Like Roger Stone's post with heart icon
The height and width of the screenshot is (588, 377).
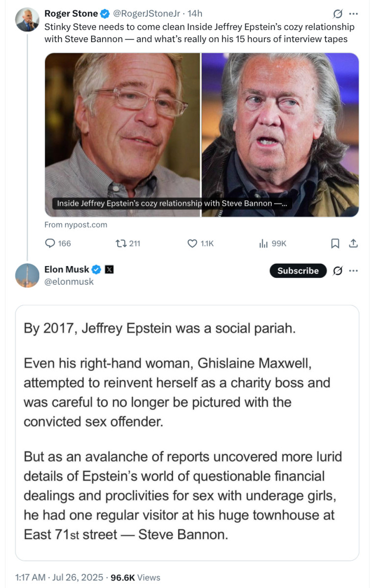coord(193,243)
